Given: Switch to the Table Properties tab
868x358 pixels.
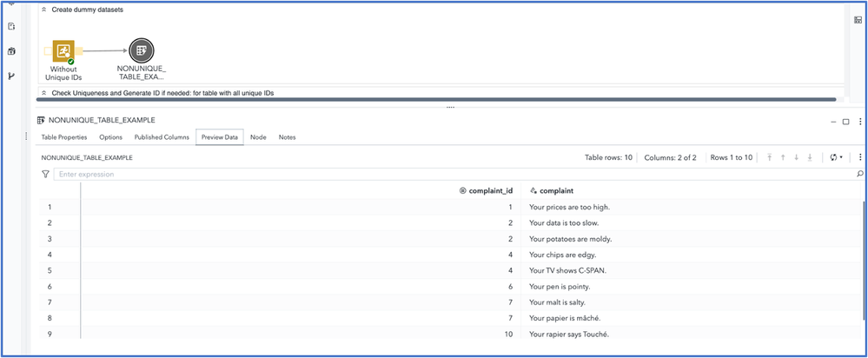Looking at the screenshot, I should (x=64, y=137).
